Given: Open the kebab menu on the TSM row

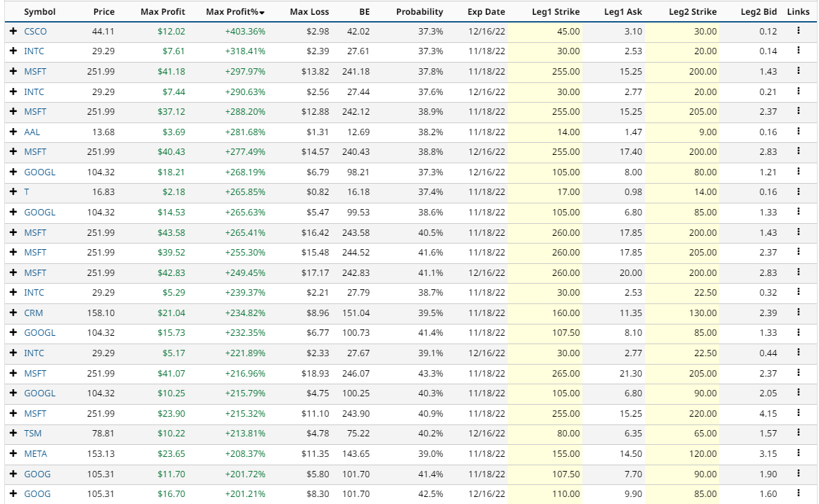Looking at the screenshot, I should click(798, 433).
